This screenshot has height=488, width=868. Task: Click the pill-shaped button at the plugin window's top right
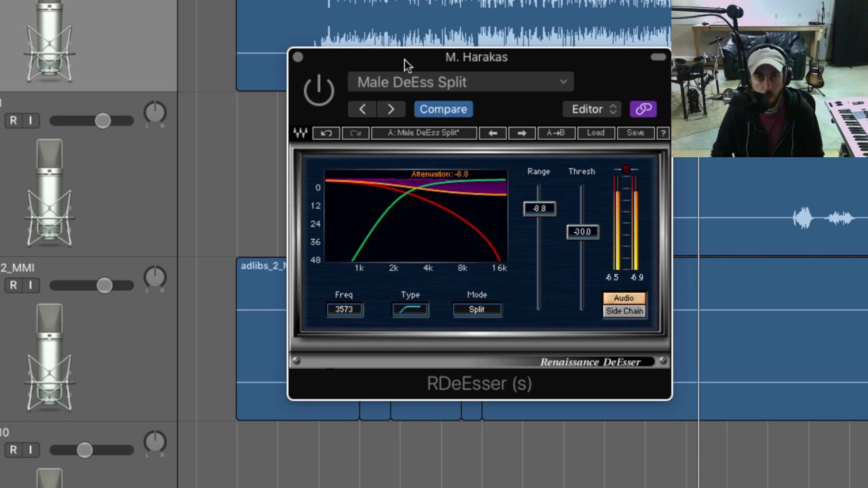658,58
